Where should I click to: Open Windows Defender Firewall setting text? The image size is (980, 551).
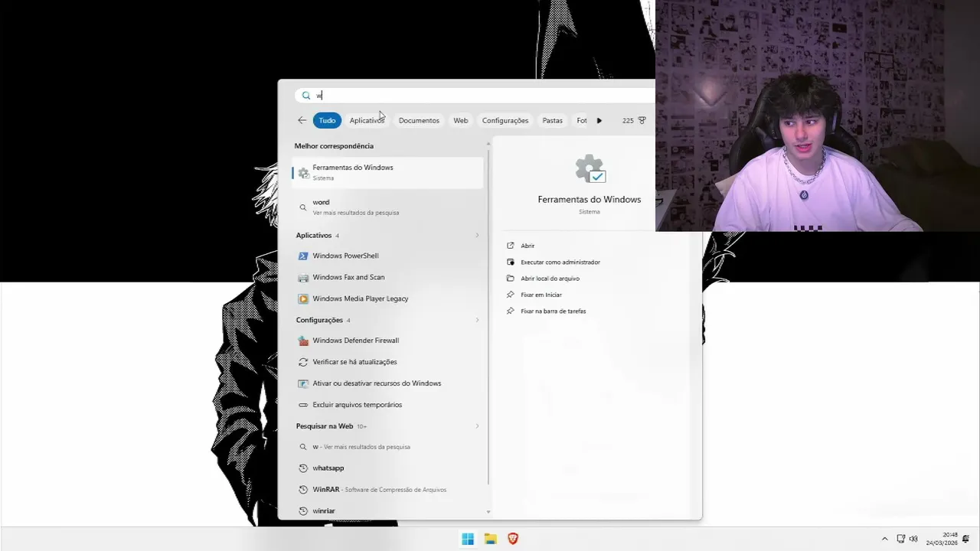pyautogui.click(x=356, y=341)
